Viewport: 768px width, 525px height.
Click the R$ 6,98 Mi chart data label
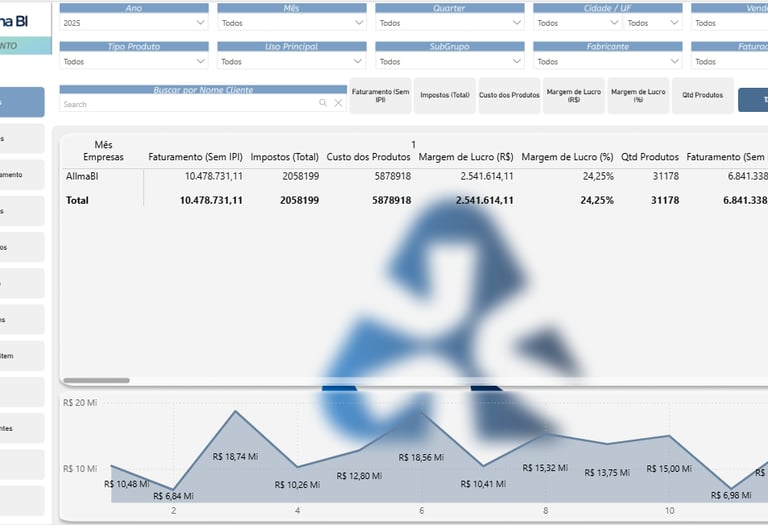(731, 495)
